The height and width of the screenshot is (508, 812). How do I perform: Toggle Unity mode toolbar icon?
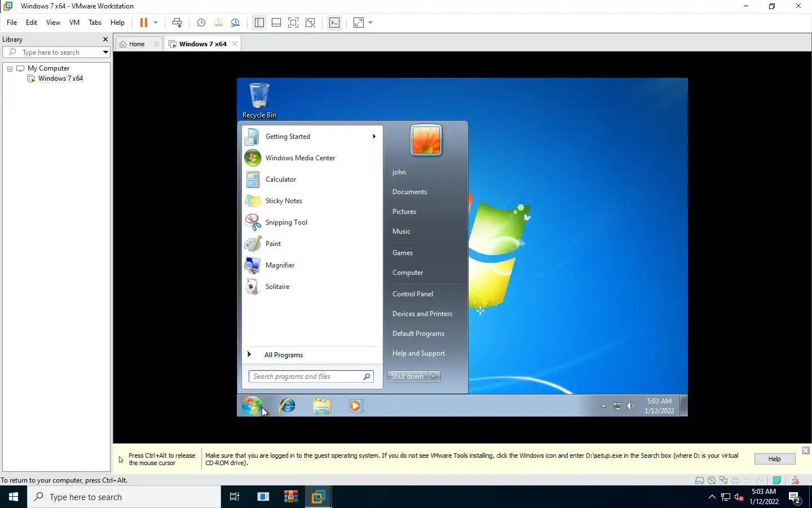(310, 23)
